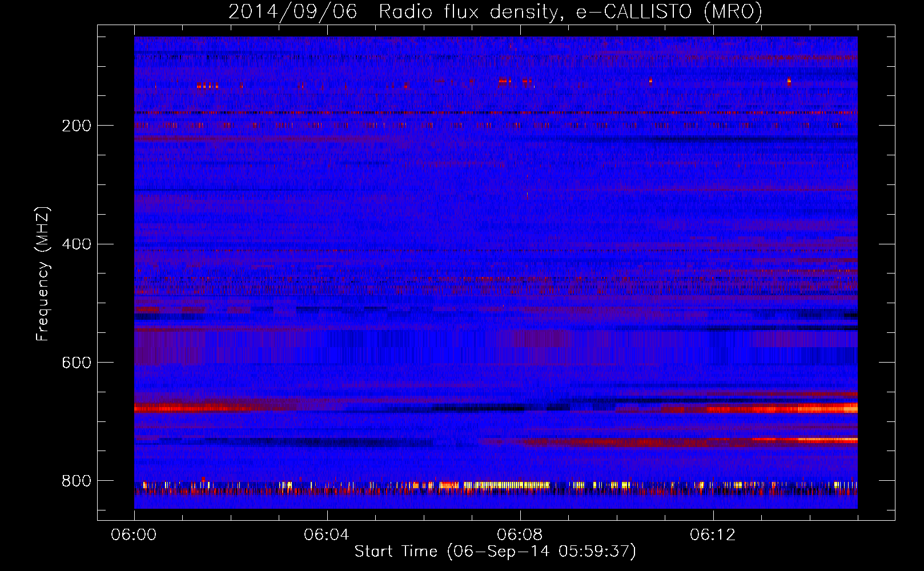Click the 200 frequency tick label
This screenshot has width=924, height=571.
[77, 126]
